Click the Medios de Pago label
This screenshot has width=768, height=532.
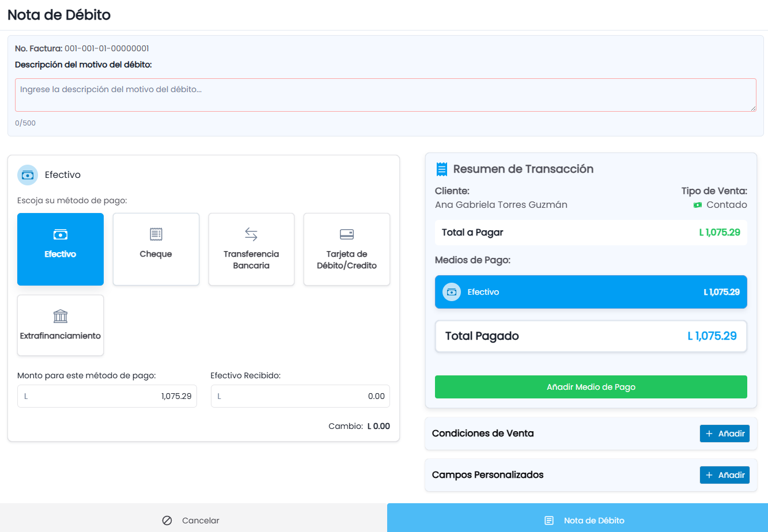[x=473, y=260]
